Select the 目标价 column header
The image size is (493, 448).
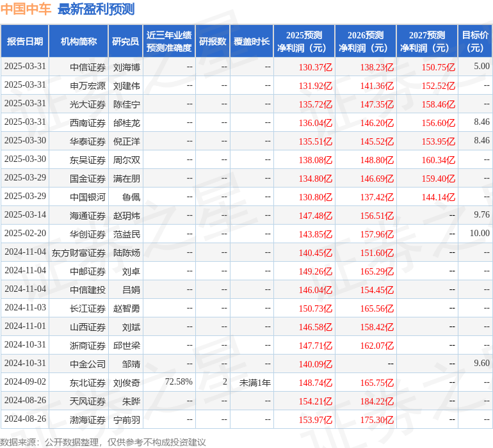(x=475, y=41)
